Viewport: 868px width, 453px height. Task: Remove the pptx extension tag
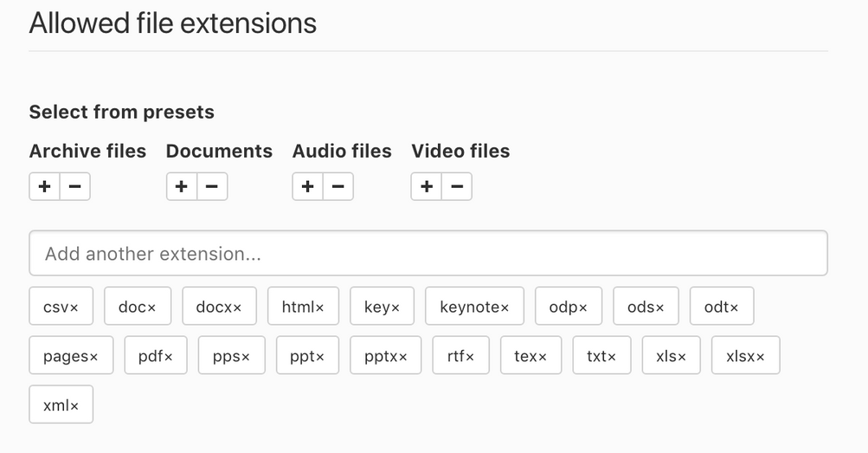coord(402,357)
